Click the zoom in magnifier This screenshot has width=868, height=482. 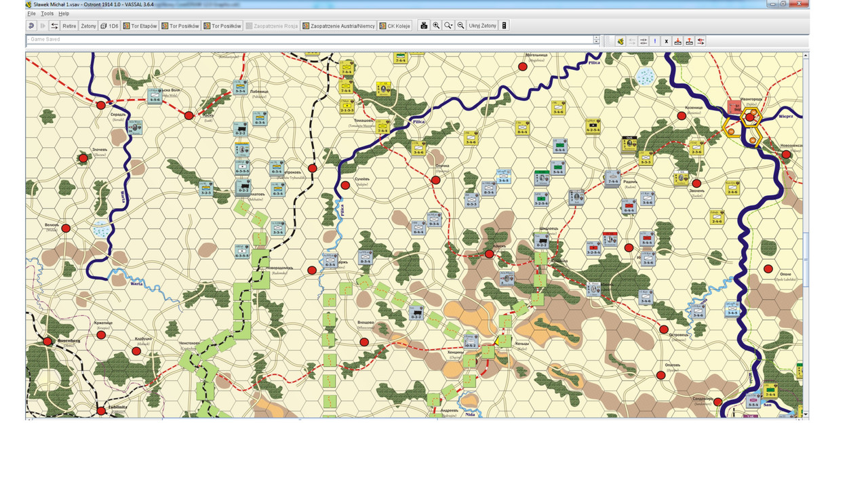click(x=436, y=26)
